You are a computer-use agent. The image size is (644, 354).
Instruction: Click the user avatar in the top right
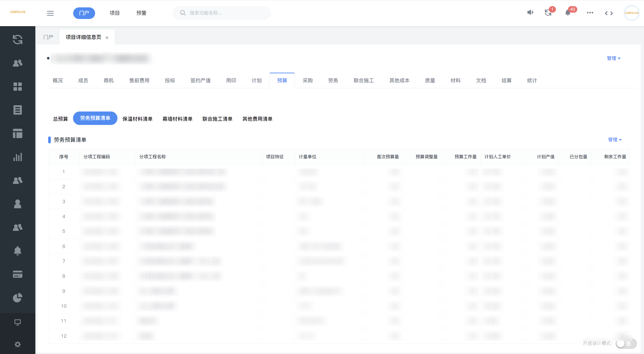click(631, 13)
